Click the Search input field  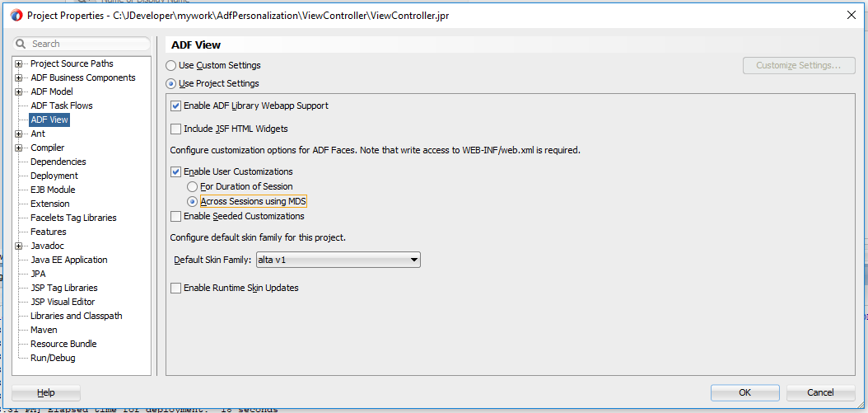pyautogui.click(x=82, y=44)
